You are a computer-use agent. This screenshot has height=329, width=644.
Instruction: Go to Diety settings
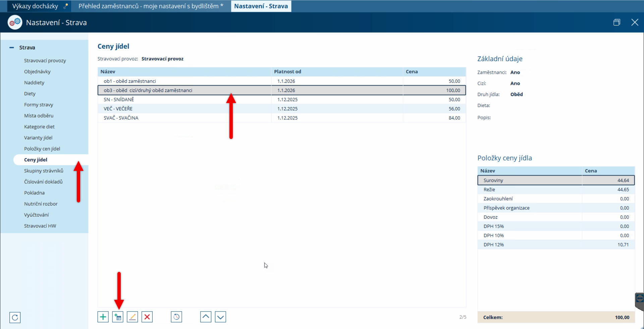(x=30, y=94)
